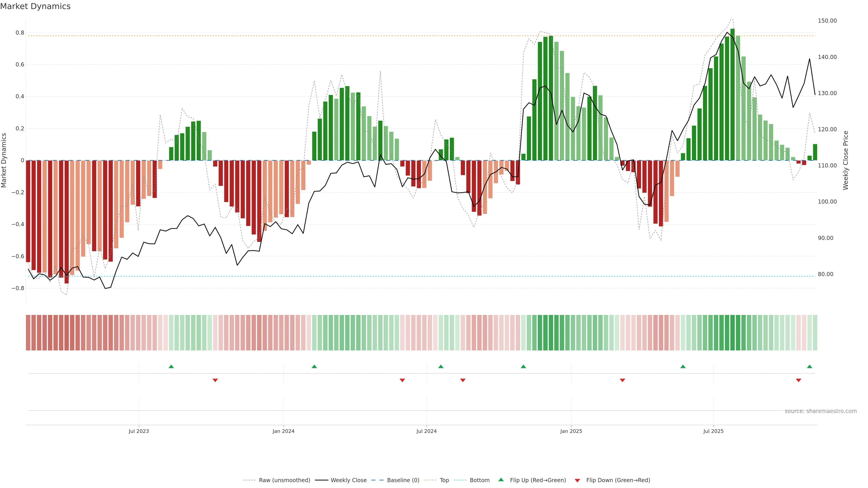Click the Bottom legend entry
The width and height of the screenshot is (868, 488).
pyautogui.click(x=479, y=480)
